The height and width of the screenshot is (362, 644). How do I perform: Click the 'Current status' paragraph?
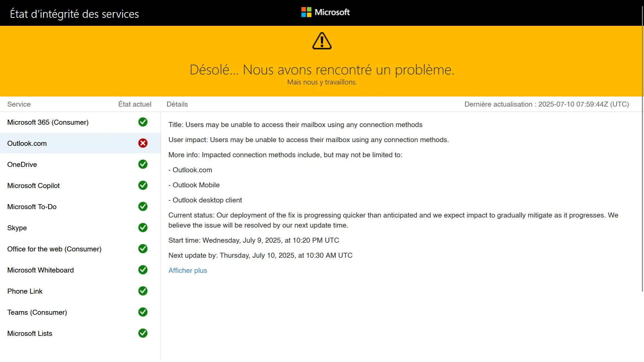click(x=393, y=220)
